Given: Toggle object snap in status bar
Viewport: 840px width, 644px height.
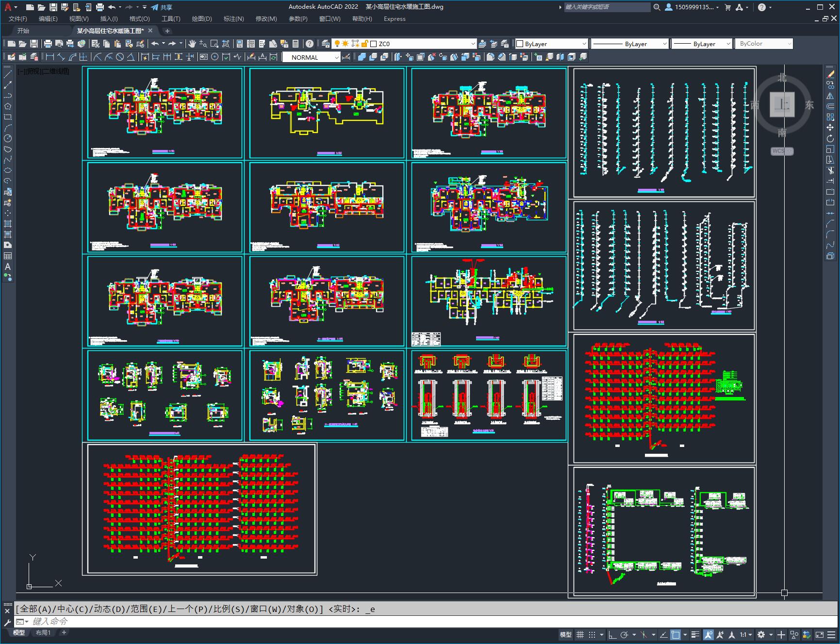Looking at the screenshot, I should (675, 634).
